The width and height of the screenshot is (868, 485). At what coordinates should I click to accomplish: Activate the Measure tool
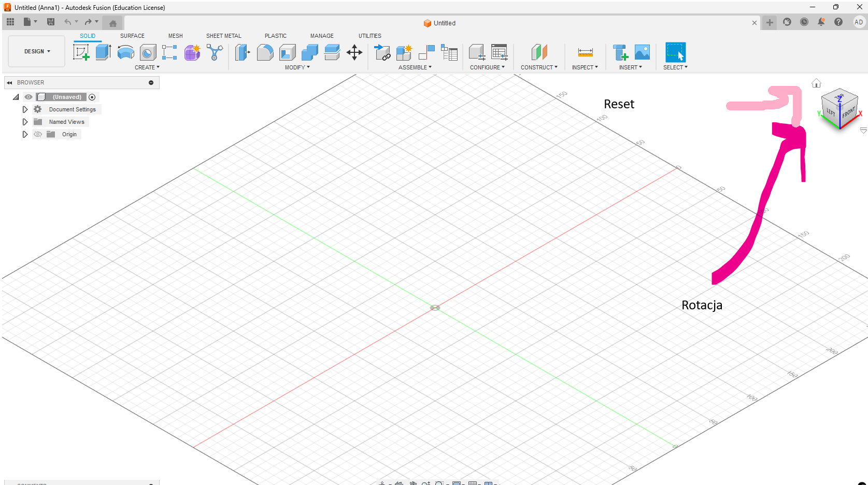(x=585, y=52)
